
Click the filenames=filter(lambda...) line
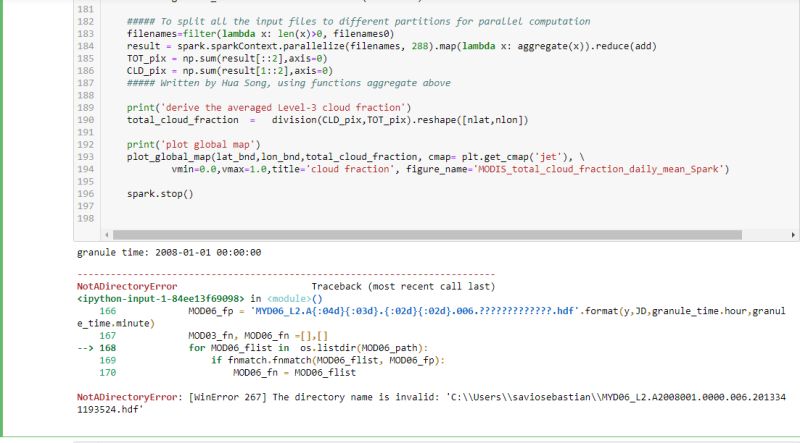pyautogui.click(x=261, y=34)
